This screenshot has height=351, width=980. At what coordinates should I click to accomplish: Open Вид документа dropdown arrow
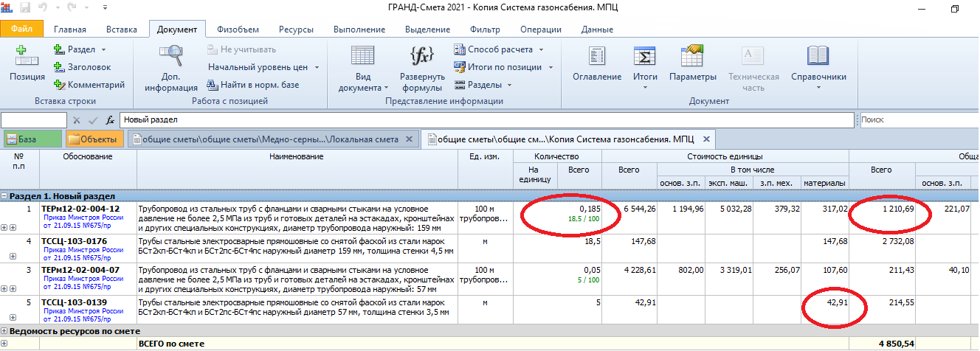tap(387, 88)
